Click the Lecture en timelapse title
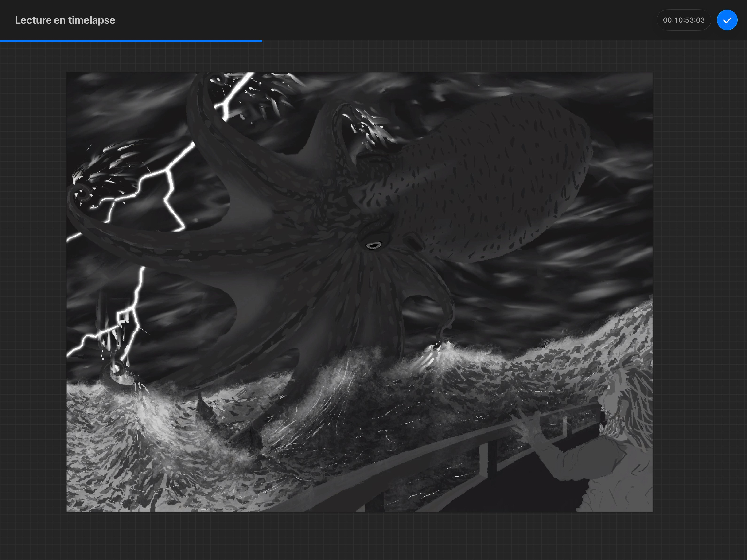747x560 pixels. (65, 20)
